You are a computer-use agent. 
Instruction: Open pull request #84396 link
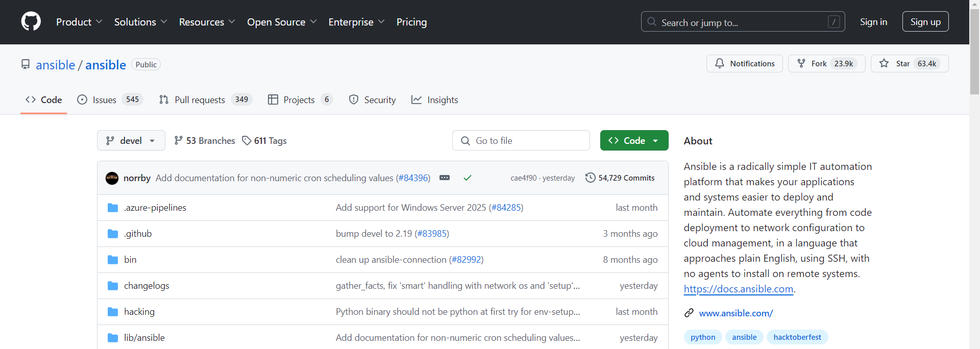[413, 178]
